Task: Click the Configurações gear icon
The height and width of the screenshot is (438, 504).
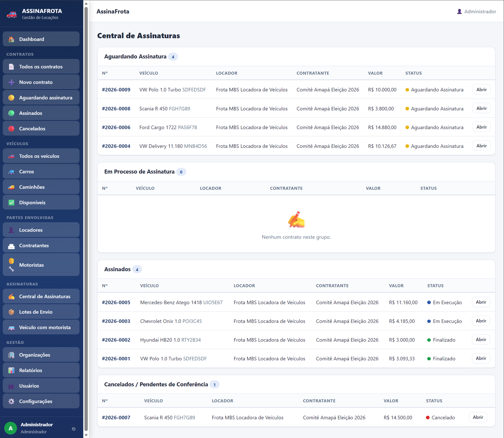Action: pyautogui.click(x=11, y=401)
